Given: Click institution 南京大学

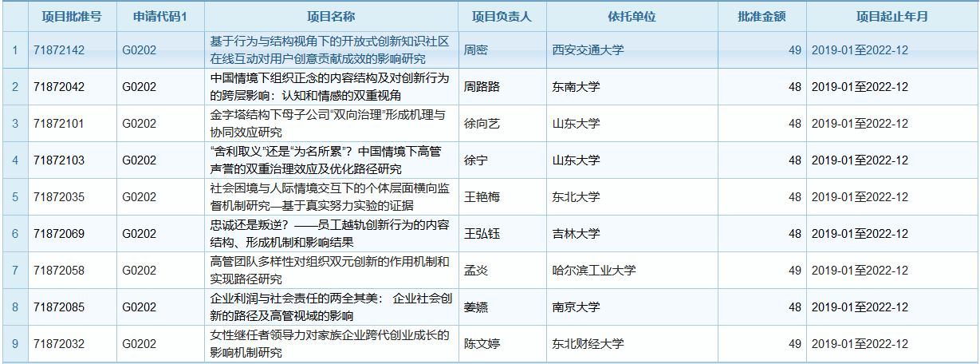Looking at the screenshot, I should coord(577,307).
